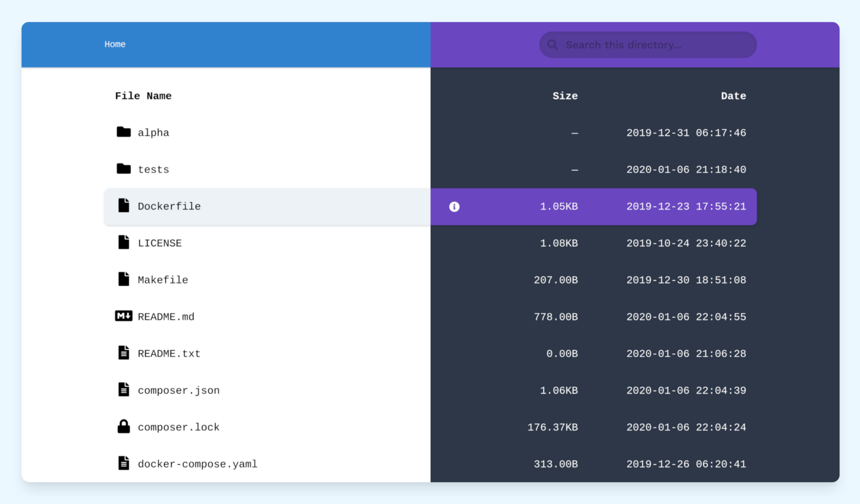Open the tests directory
Viewport: 860px width, 504px height.
[x=153, y=169]
